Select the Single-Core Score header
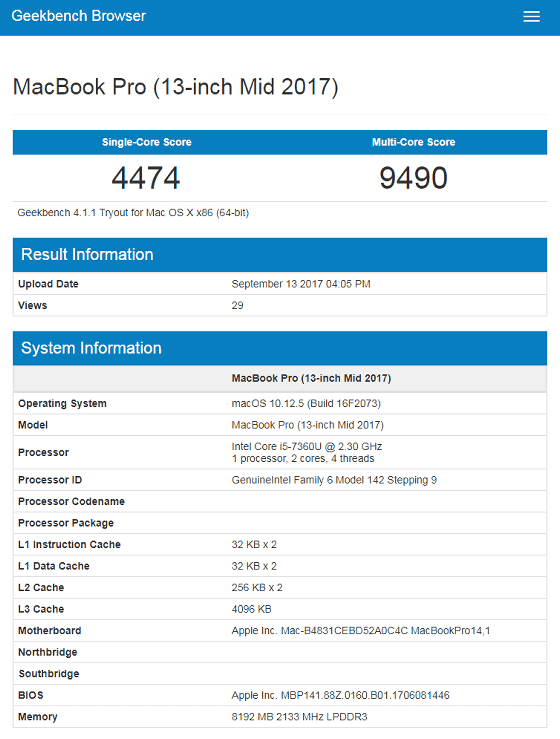The height and width of the screenshot is (739, 560). click(147, 142)
